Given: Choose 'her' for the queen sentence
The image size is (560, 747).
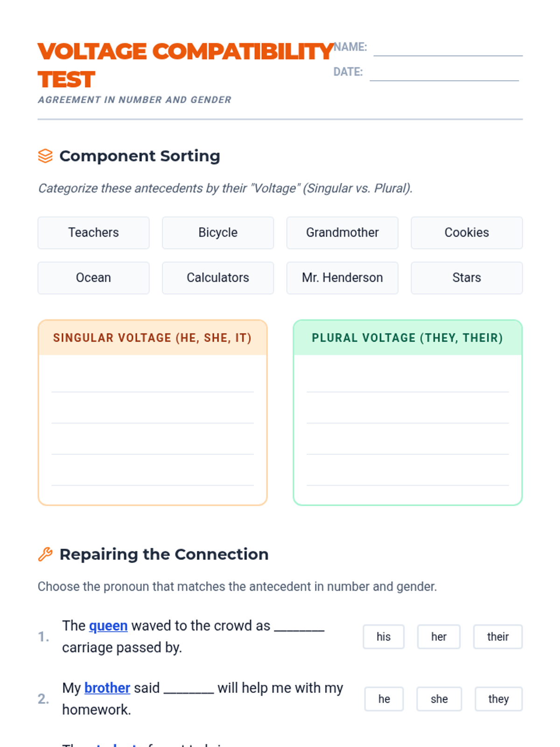Looking at the screenshot, I should pyautogui.click(x=439, y=637).
